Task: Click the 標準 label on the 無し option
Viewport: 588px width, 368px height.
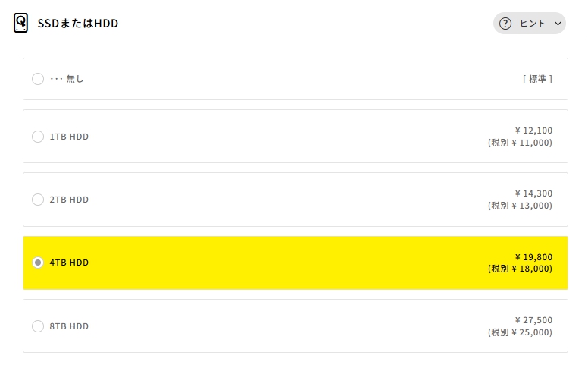Action: pyautogui.click(x=537, y=79)
